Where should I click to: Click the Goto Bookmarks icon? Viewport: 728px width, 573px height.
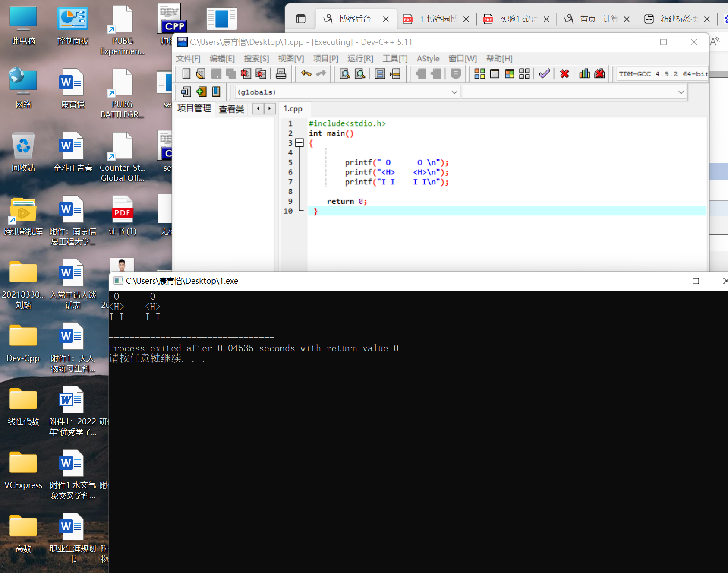coord(216,92)
